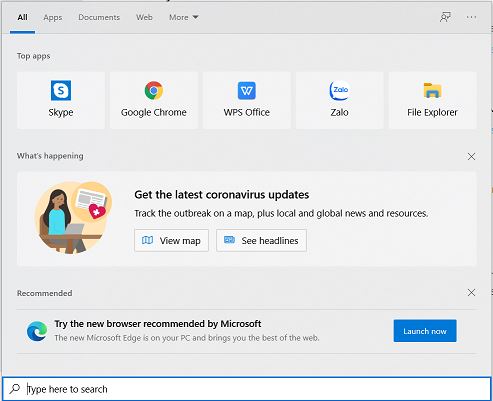493x401 pixels.
Task: Click the coronavirus illustration thumbnail
Action: pyautogui.click(x=73, y=218)
